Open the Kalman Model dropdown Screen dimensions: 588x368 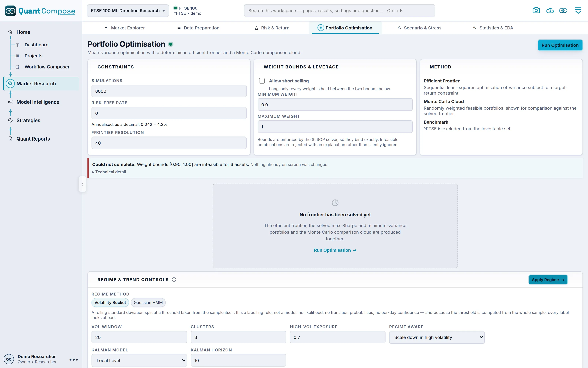tap(139, 360)
